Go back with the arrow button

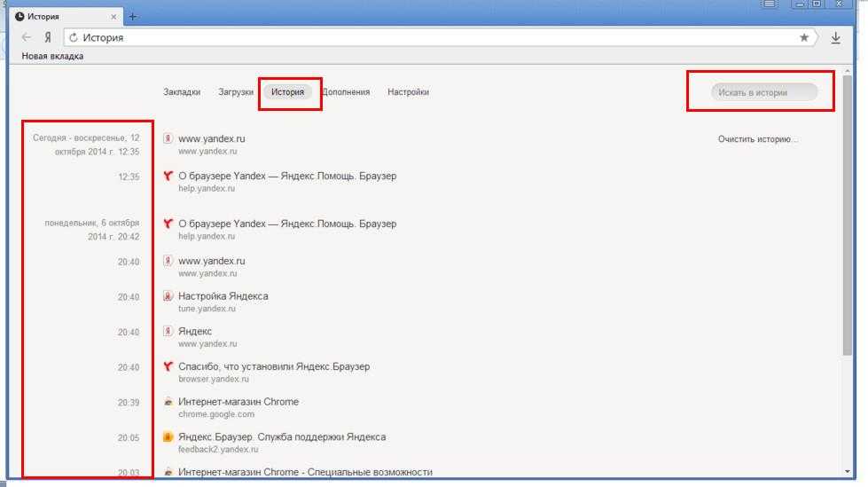tap(26, 37)
